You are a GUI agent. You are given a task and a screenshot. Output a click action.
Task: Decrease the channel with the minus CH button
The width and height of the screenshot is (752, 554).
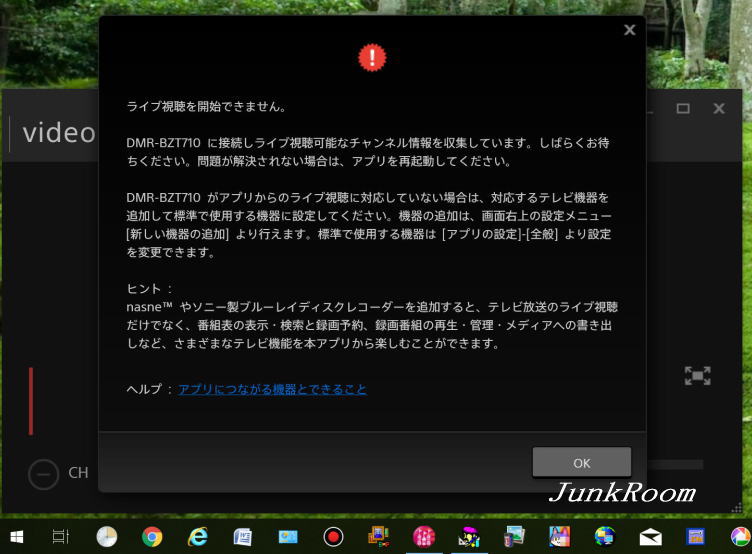click(x=44, y=474)
